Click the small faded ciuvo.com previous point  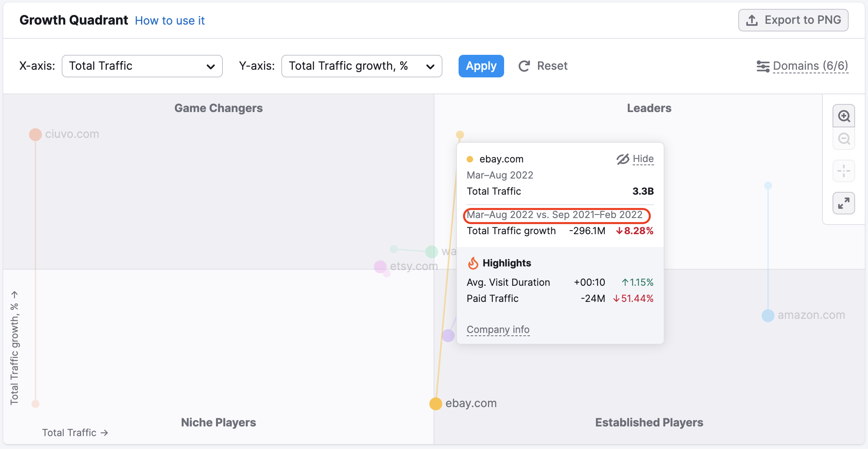click(x=35, y=404)
